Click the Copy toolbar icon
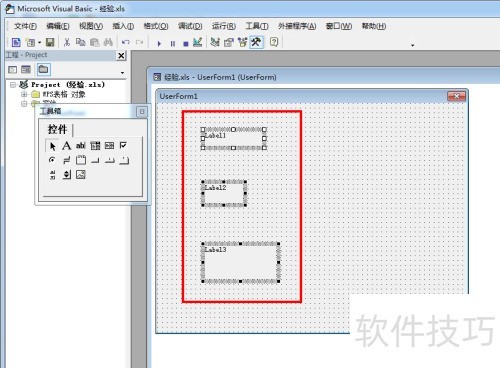This screenshot has height=368, width=500. [x=81, y=42]
